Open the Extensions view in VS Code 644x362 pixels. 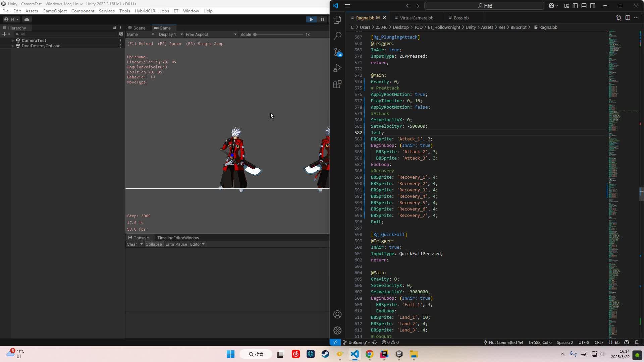click(337, 84)
